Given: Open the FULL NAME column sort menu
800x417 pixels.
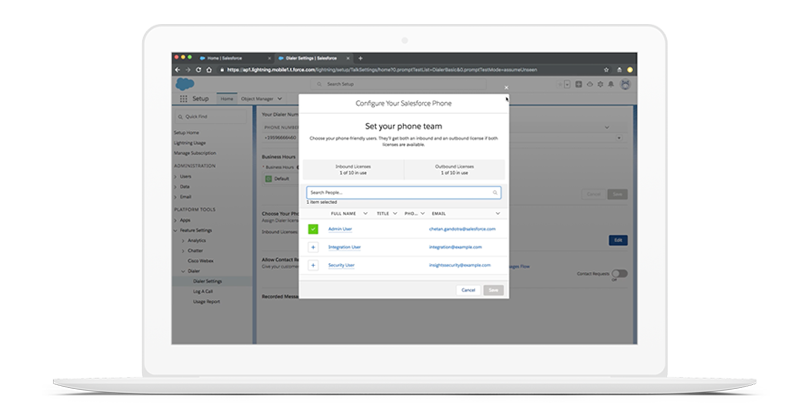Looking at the screenshot, I should (x=365, y=213).
